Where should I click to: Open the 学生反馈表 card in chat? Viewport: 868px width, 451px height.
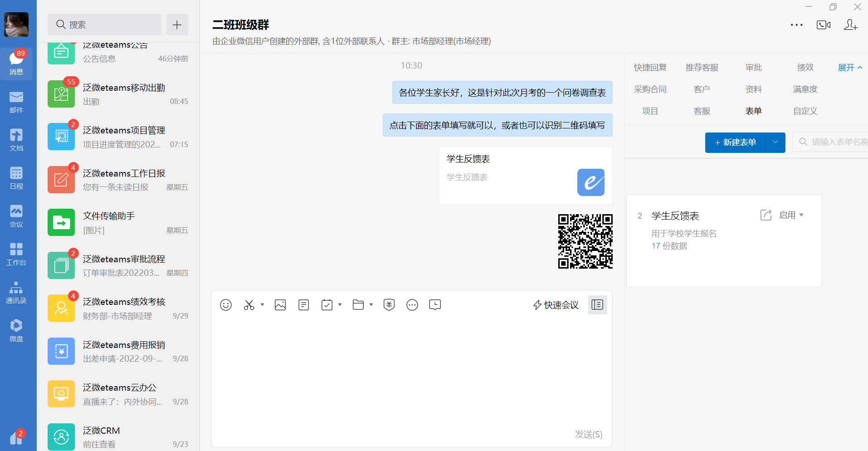[526, 175]
